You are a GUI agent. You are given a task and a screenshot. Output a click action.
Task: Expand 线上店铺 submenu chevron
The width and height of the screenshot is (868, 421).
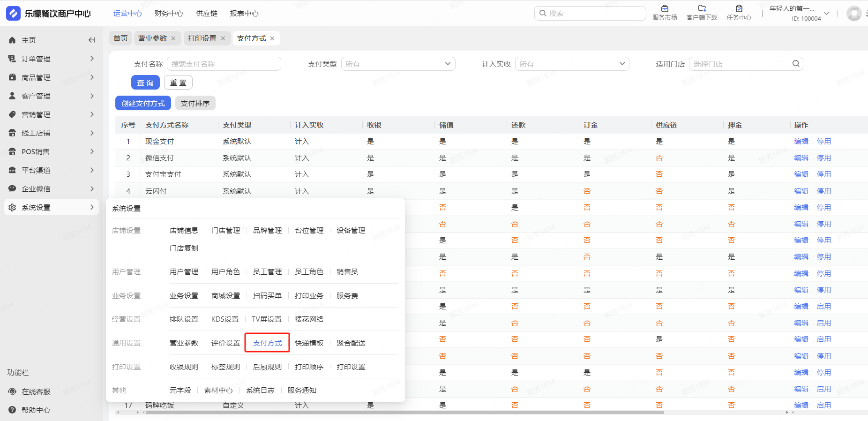tap(92, 133)
